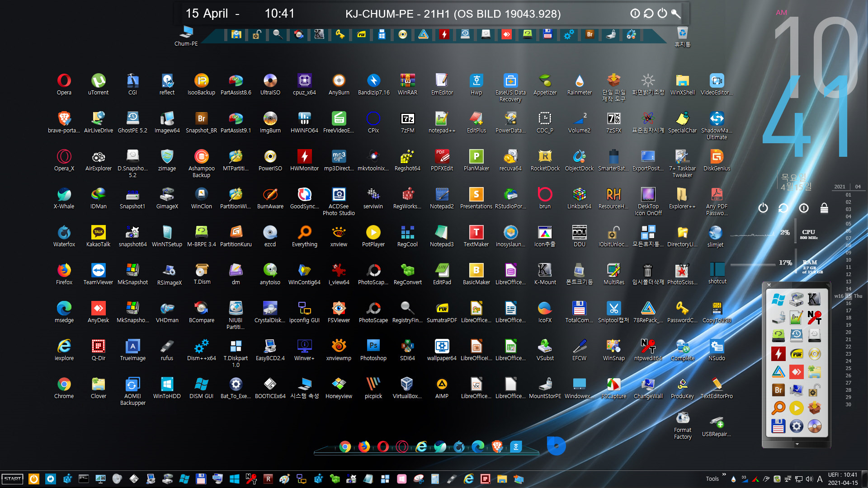Click the floppy disk icon in side launcher
The image size is (868, 488).
(x=778, y=426)
